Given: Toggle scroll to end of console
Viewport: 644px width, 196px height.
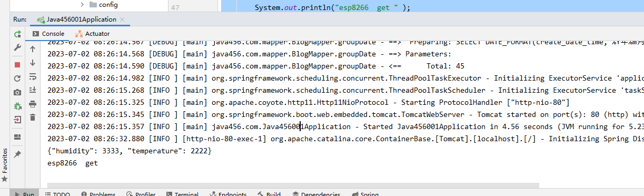Looking at the screenshot, I should 33,90.
